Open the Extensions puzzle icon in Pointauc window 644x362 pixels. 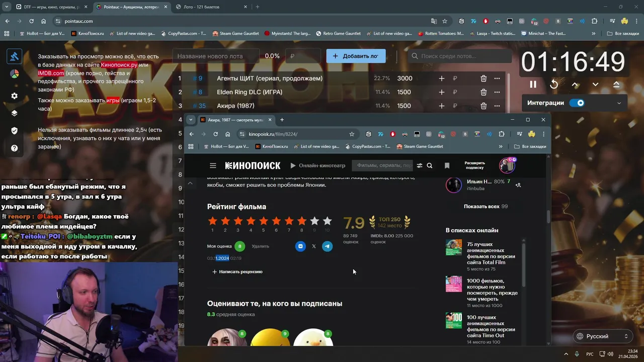(594, 21)
